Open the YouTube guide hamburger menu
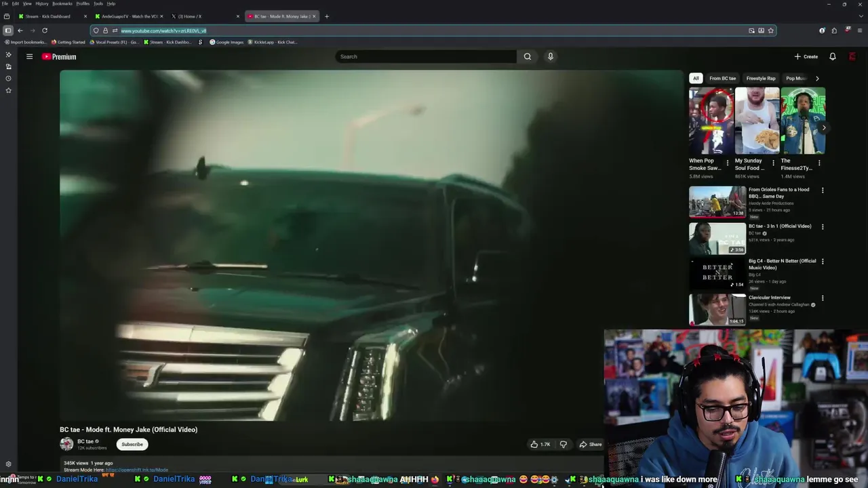Viewport: 868px width, 488px height. click(29, 56)
